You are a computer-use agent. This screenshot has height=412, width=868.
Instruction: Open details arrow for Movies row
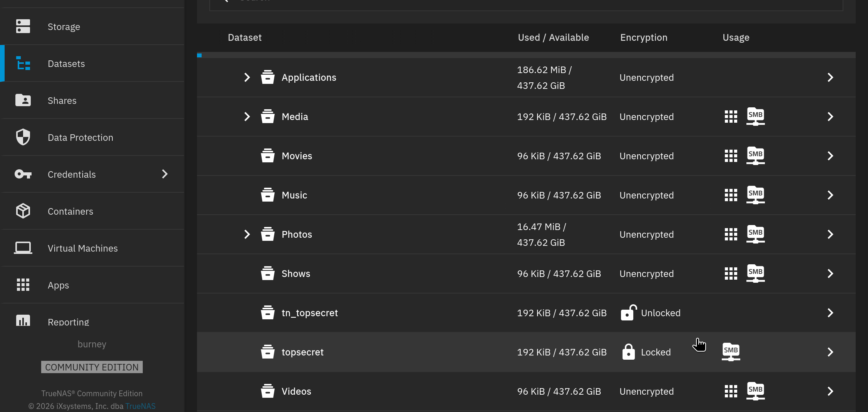point(830,156)
